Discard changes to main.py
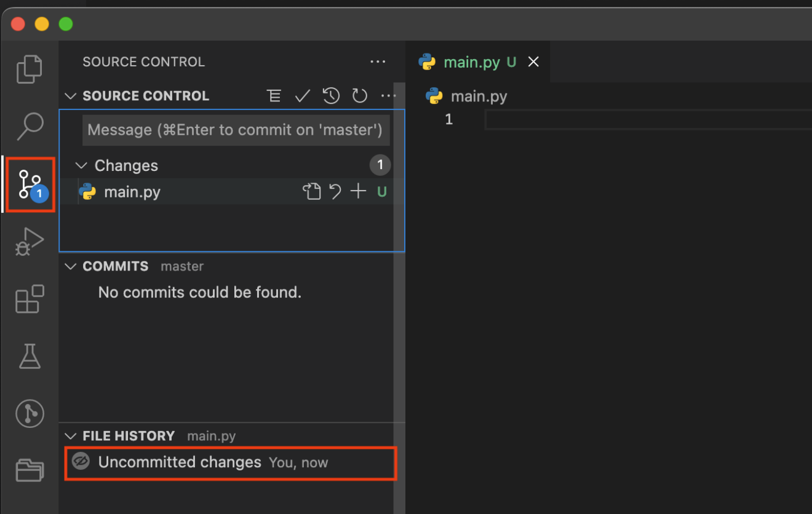This screenshot has width=812, height=514. coord(335,192)
